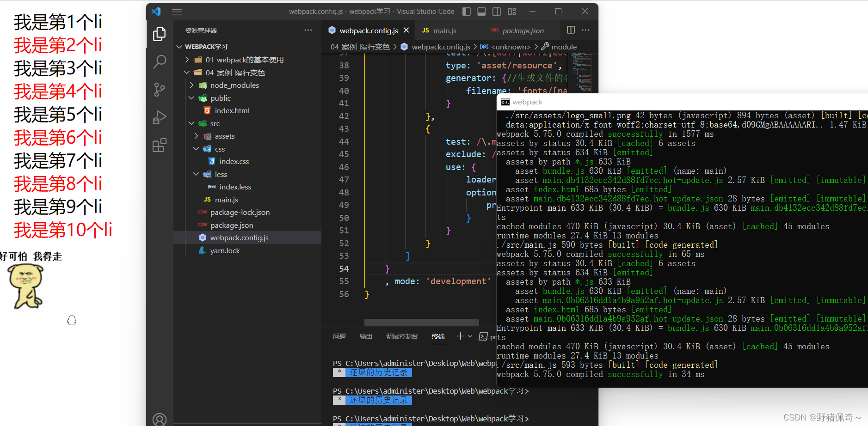The height and width of the screenshot is (426, 868).
Task: Open the hamburger application menu
Action: (177, 12)
